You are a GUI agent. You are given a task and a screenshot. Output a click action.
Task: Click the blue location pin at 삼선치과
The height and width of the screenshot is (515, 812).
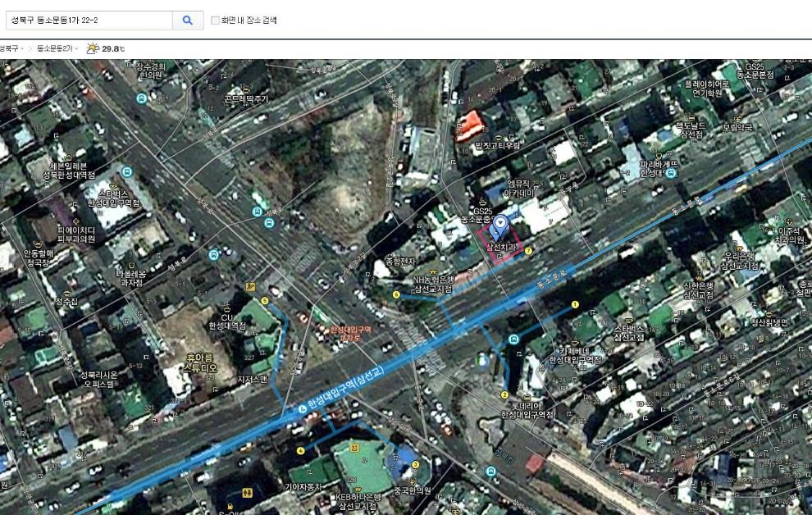[501, 225]
